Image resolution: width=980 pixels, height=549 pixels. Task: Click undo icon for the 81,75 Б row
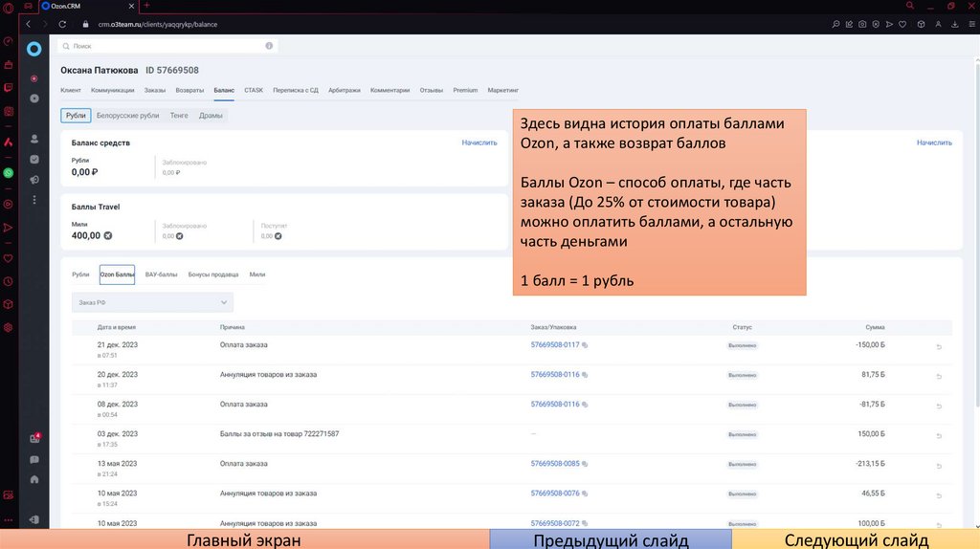tap(939, 377)
